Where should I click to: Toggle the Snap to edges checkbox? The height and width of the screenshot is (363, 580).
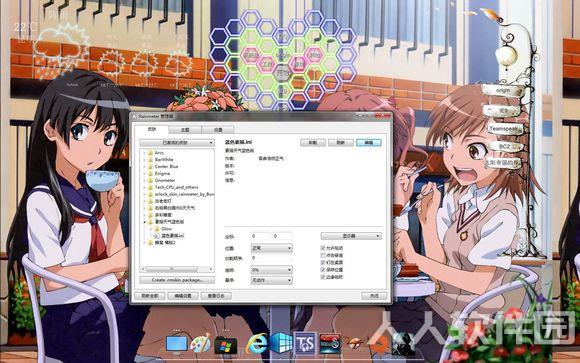coord(323,277)
